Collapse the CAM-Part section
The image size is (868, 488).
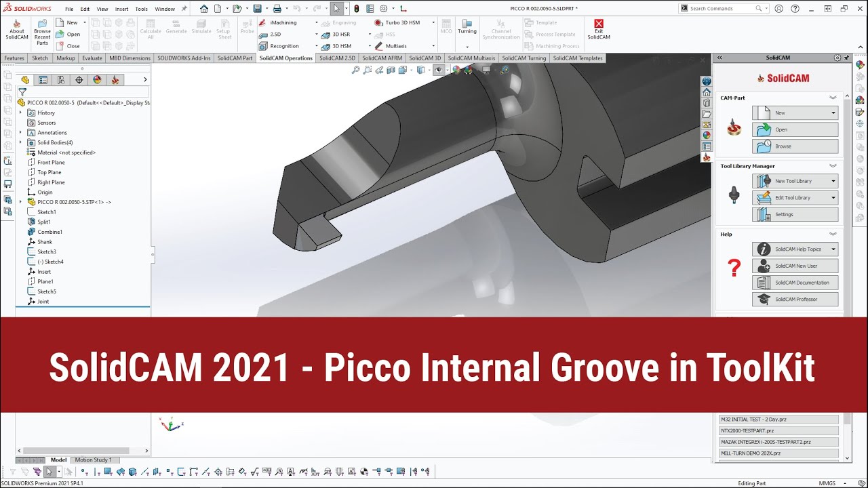[x=833, y=98]
